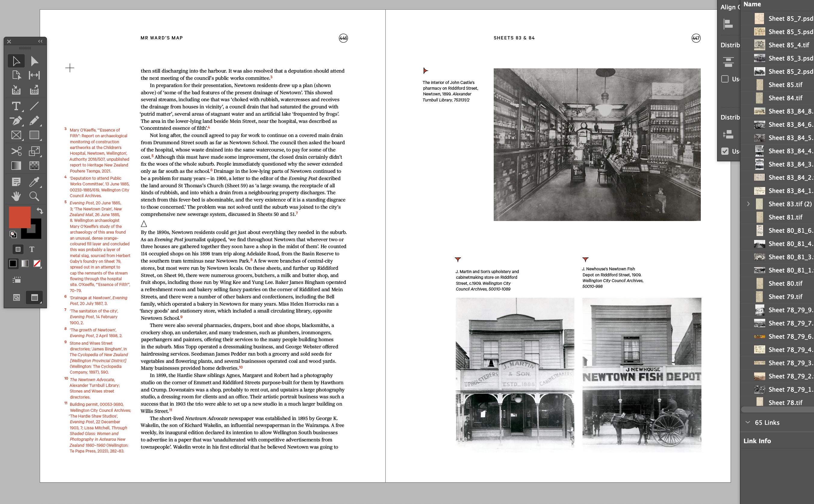Apply Gradient to selection

(25, 264)
